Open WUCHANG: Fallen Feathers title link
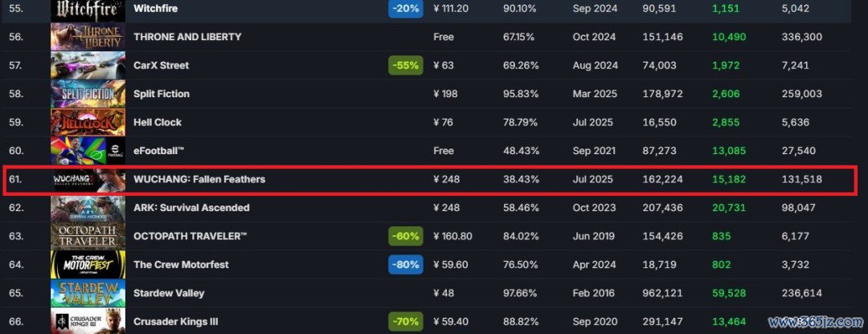868x334 pixels. point(199,179)
